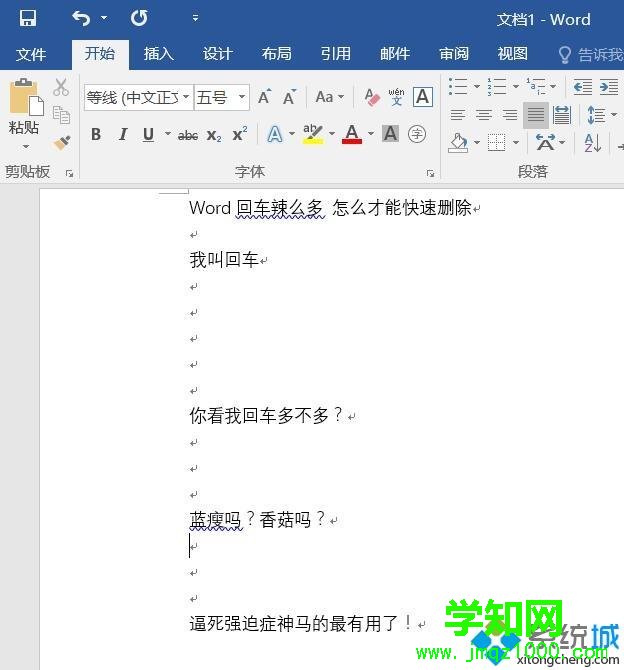Toggle the Justify alignment button
The image size is (624, 670).
pyautogui.click(x=536, y=115)
